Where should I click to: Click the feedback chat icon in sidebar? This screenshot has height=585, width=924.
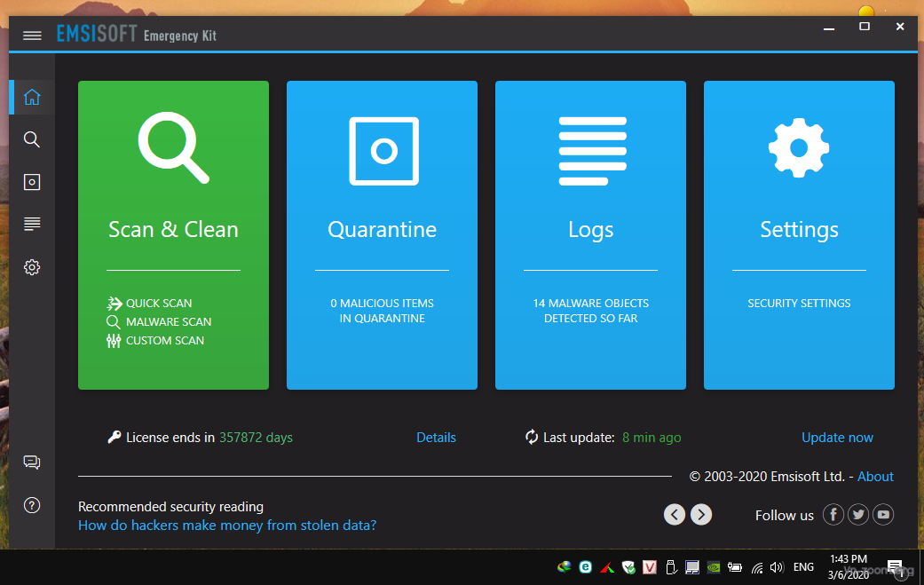[32, 462]
